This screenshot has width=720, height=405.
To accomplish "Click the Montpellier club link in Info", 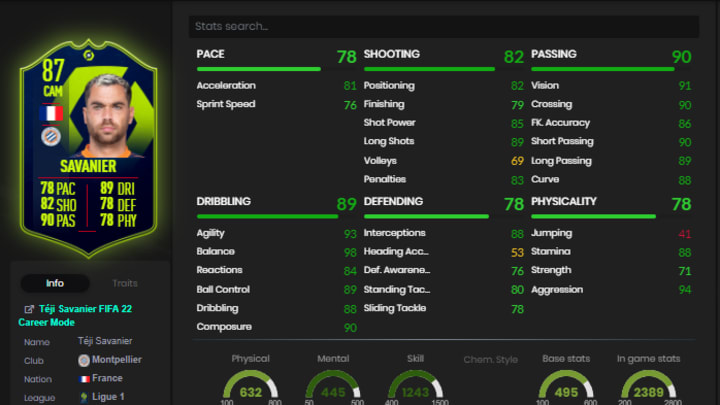I will (117, 360).
